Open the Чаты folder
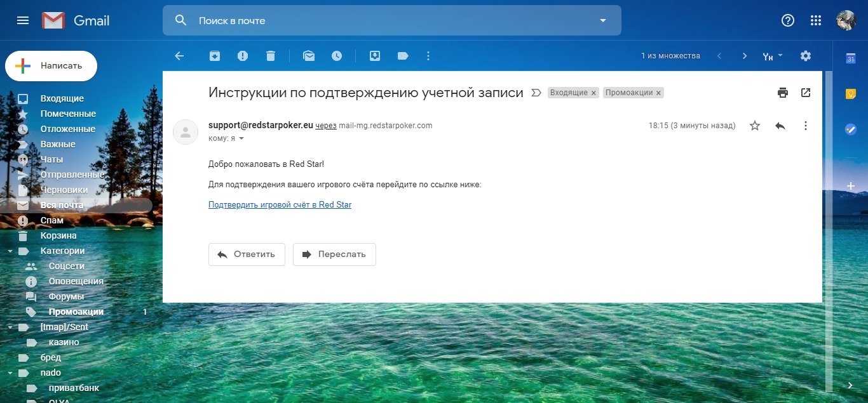This screenshot has height=403, width=868. click(x=51, y=159)
